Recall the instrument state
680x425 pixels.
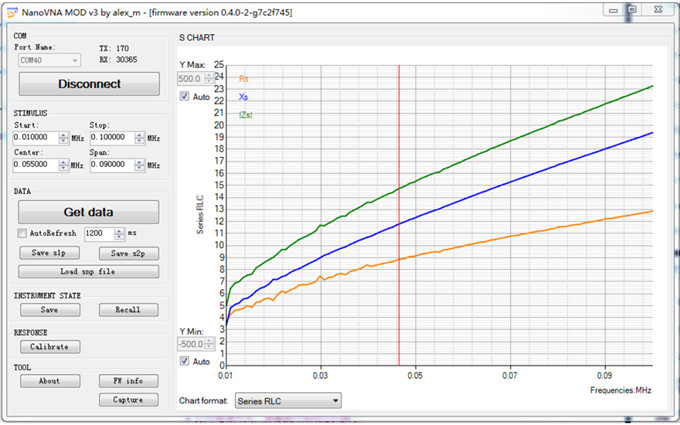[127, 310]
